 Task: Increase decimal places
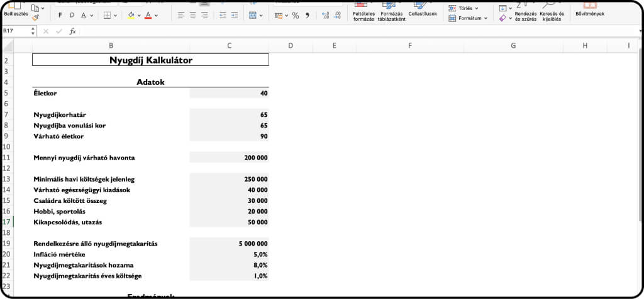[325, 15]
